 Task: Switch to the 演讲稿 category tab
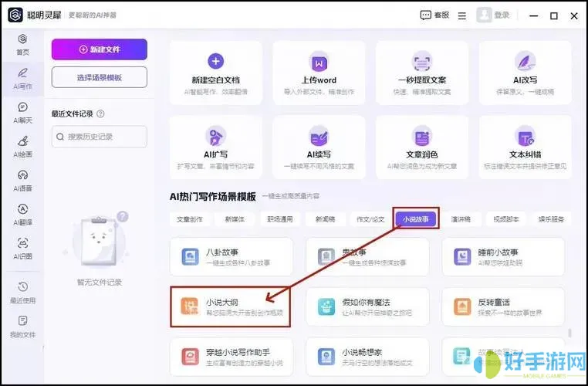tap(461, 219)
